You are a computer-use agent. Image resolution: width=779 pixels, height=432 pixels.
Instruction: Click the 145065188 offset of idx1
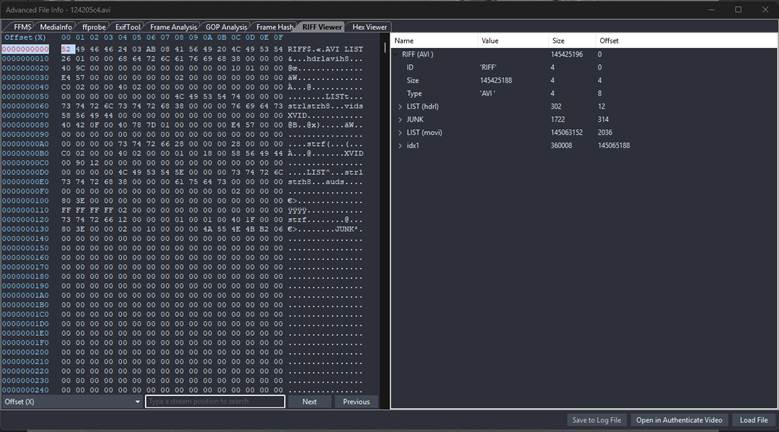pos(614,145)
